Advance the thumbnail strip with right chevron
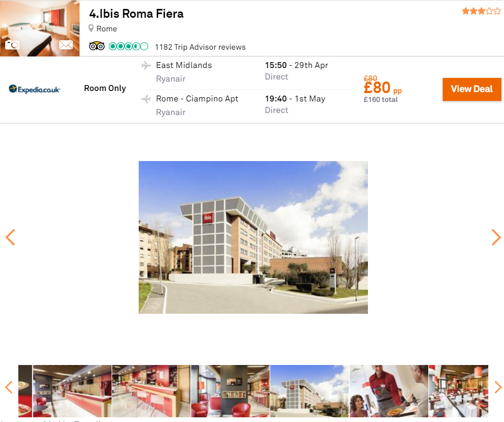Viewport: 504px width, 422px height. [x=498, y=387]
